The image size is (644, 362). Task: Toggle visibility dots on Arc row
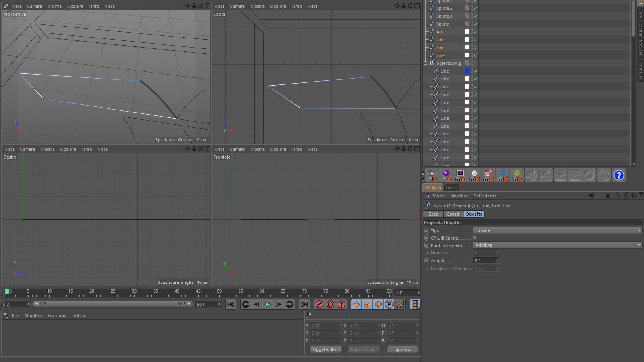click(472, 32)
